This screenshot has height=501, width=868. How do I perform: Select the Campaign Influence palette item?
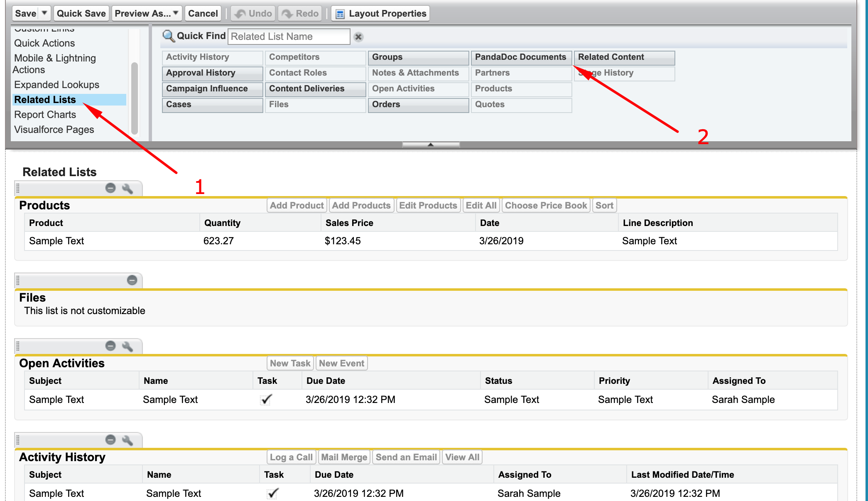[x=212, y=89]
